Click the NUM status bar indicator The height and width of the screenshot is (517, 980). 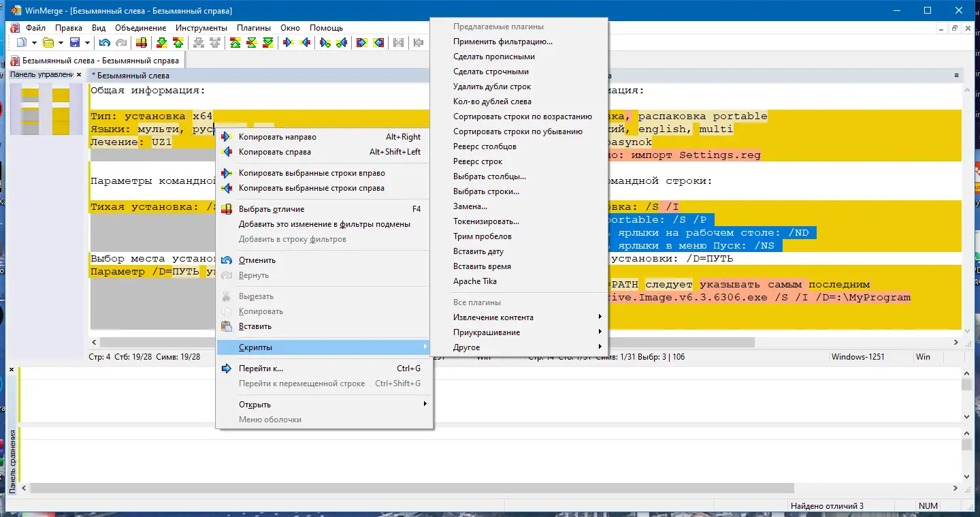point(928,506)
